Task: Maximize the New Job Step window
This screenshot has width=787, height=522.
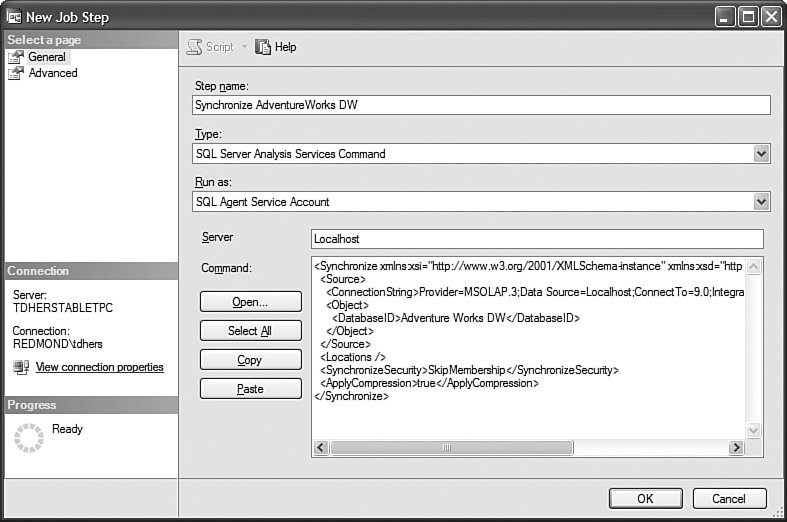Action: 748,17
